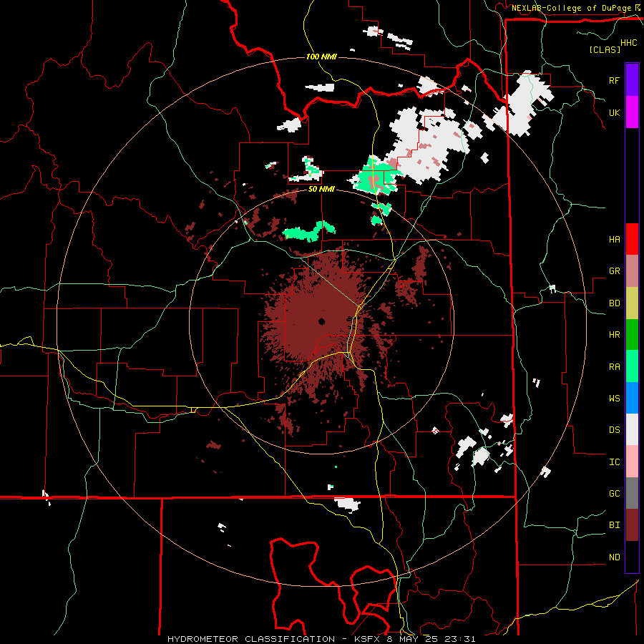Click the HHC product label
This screenshot has height=644, width=644.
(x=628, y=43)
